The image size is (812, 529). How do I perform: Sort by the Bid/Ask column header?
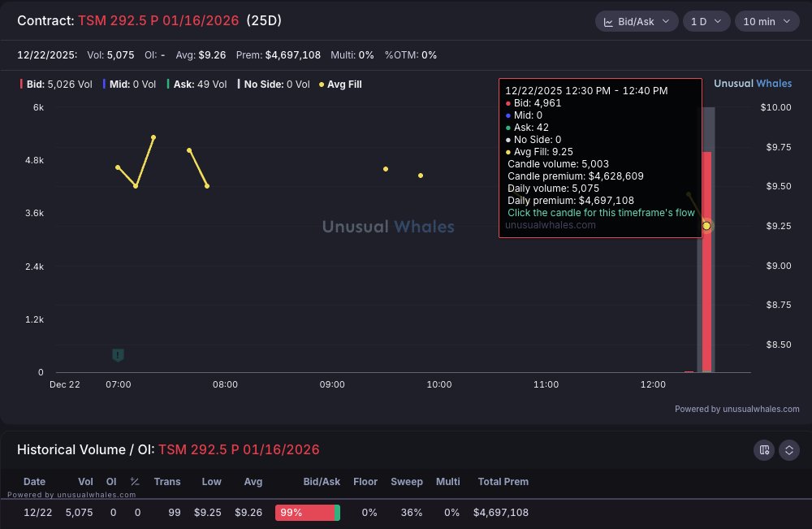click(x=322, y=481)
